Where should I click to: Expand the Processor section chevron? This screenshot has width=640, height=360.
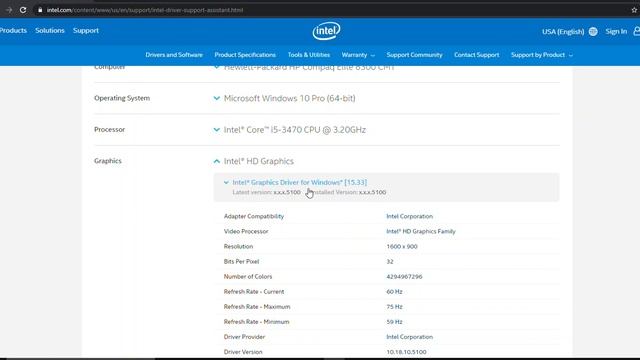tap(216, 130)
